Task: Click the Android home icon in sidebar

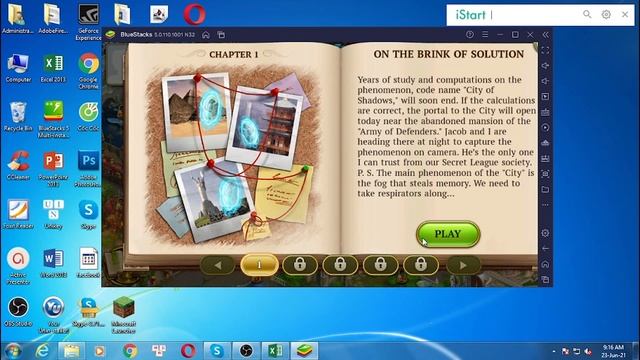Action: (x=545, y=264)
